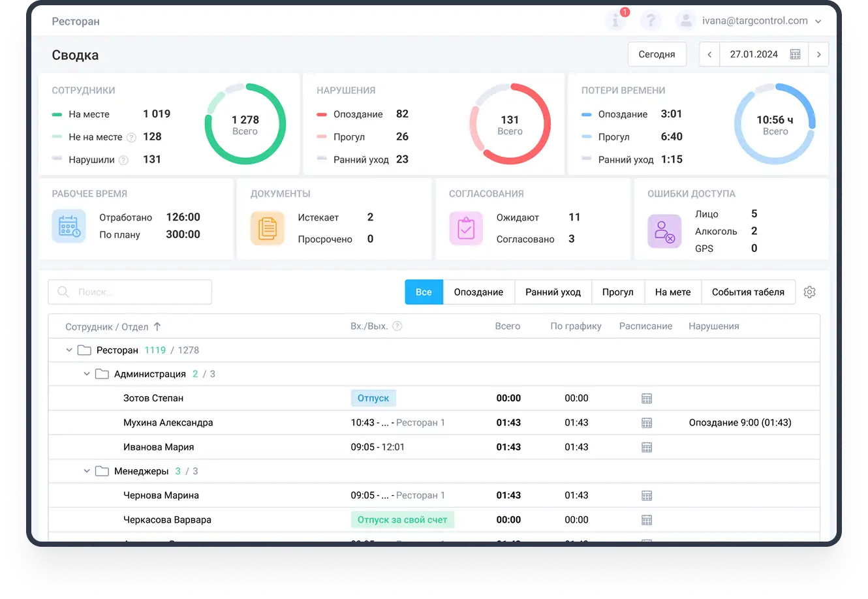Screen dimensions: 868x599
Task: Click the help icon beside Вх./Вых. column header
Action: [x=397, y=326]
